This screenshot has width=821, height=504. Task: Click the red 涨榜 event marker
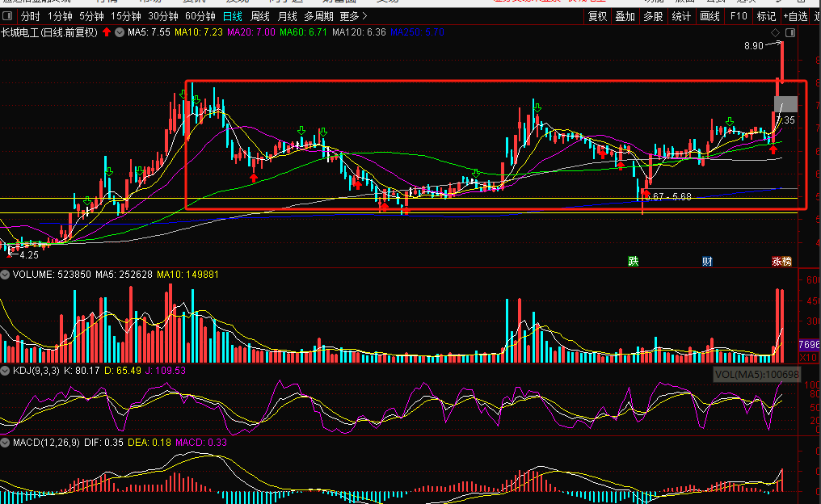781,261
